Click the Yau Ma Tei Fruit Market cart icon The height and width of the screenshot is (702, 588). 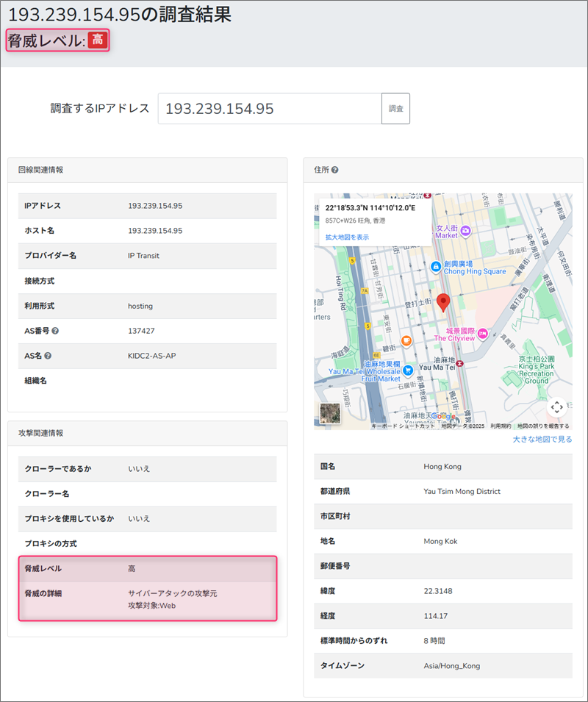coord(407,370)
